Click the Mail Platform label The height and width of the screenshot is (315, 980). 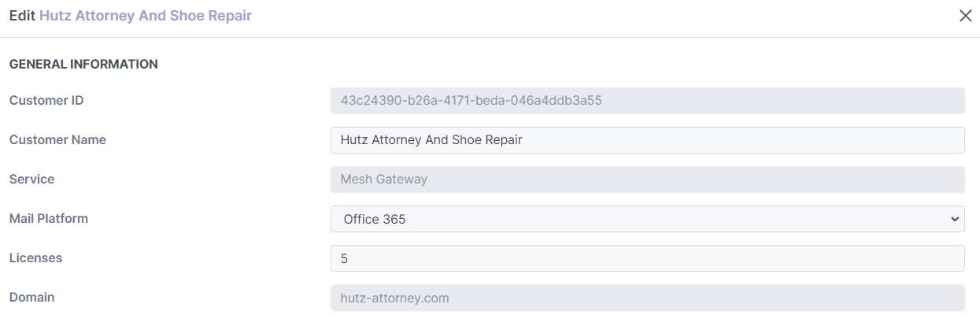[49, 219]
